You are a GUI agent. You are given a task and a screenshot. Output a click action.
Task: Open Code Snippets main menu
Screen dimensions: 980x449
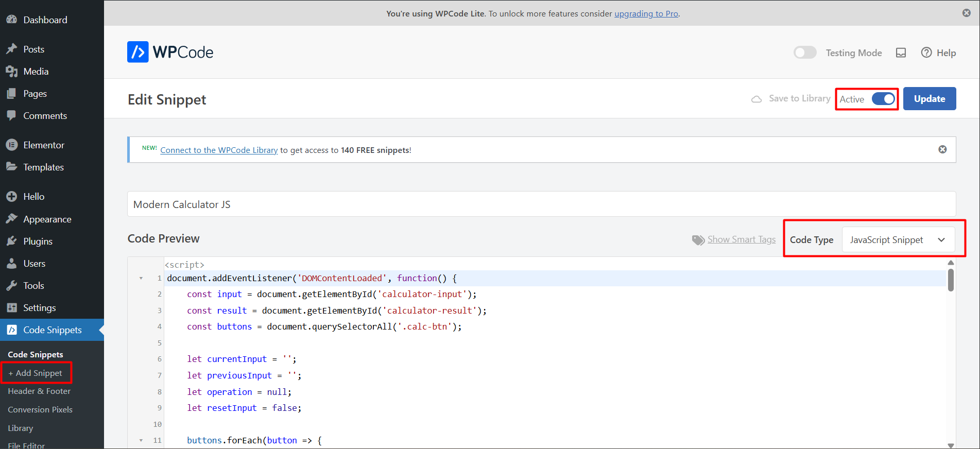point(52,330)
